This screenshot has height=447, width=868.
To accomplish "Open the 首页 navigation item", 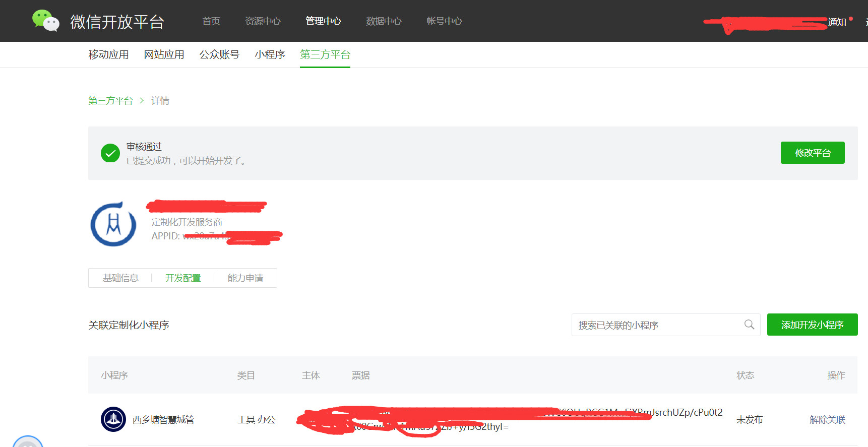I will tap(211, 21).
